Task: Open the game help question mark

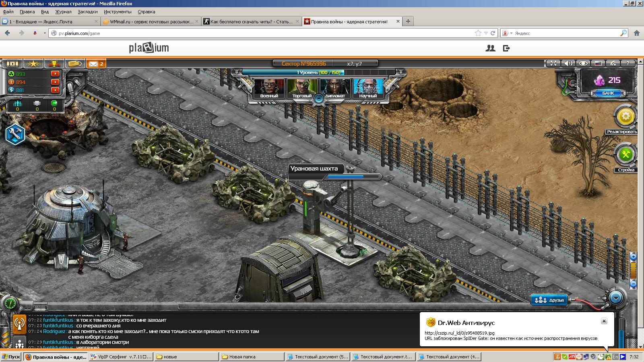Action: click(628, 63)
